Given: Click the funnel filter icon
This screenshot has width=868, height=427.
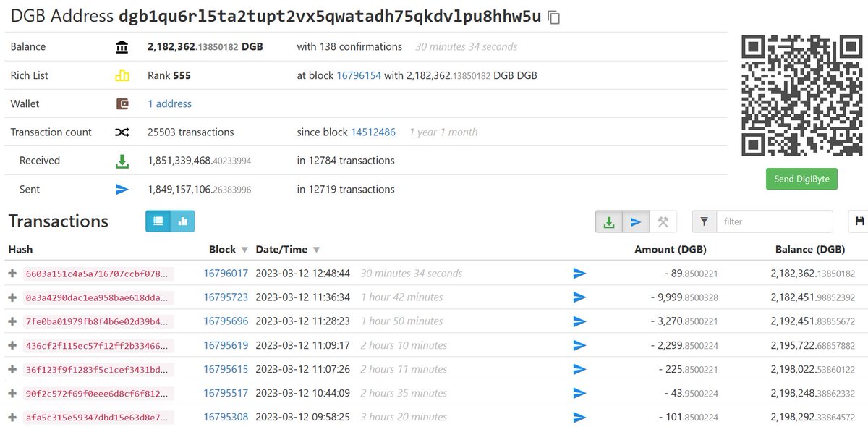Looking at the screenshot, I should [x=704, y=221].
